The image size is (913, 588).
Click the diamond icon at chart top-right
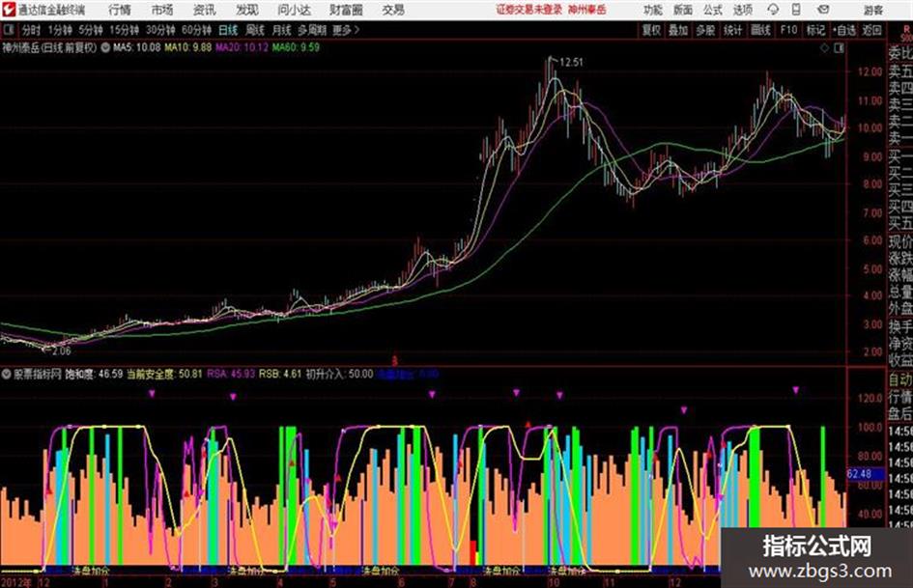(x=824, y=48)
